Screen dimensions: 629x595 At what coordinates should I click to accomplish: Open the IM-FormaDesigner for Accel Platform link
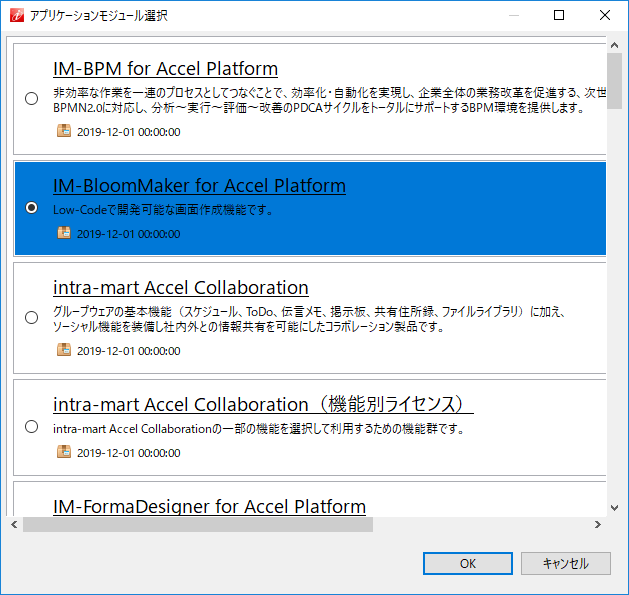click(209, 506)
